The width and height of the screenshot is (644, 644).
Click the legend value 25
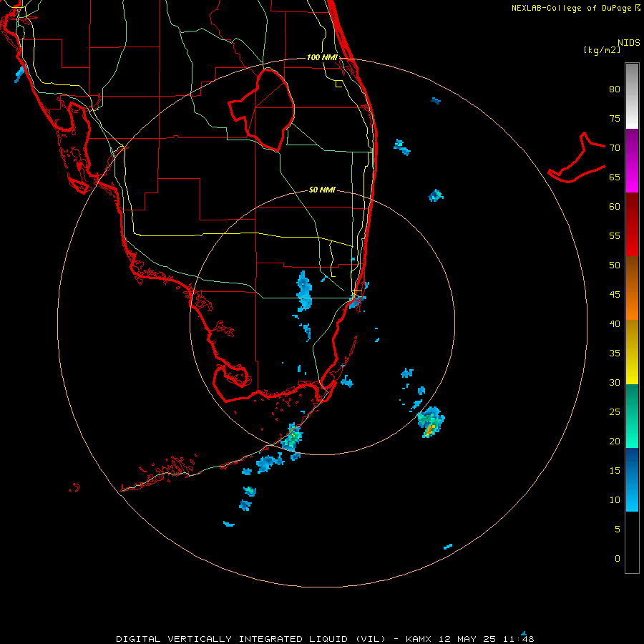[x=615, y=412]
